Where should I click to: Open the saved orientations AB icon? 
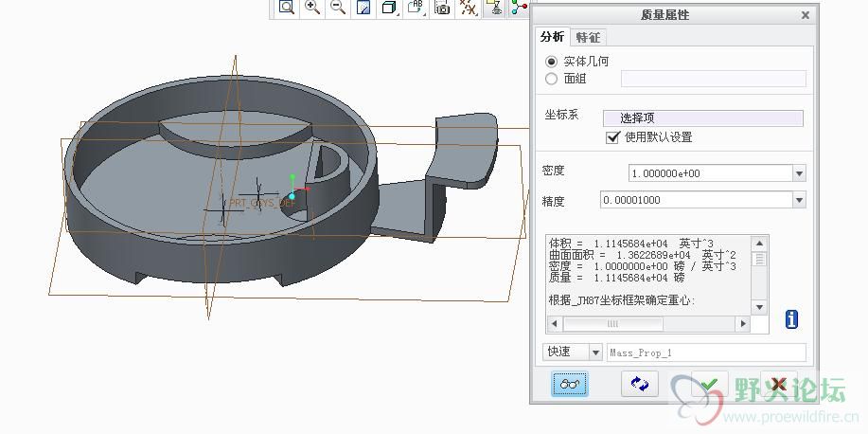[416, 8]
